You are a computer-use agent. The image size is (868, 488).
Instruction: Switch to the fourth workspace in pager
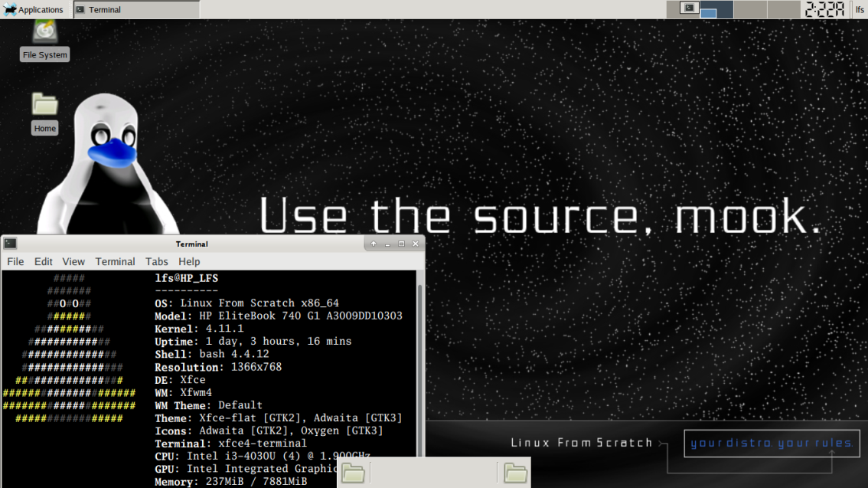(783, 9)
